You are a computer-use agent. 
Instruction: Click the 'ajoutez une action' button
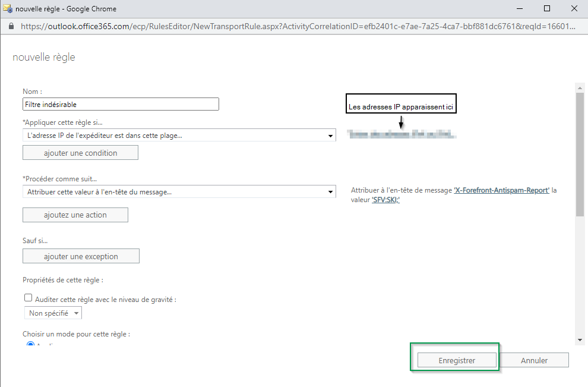click(x=75, y=215)
